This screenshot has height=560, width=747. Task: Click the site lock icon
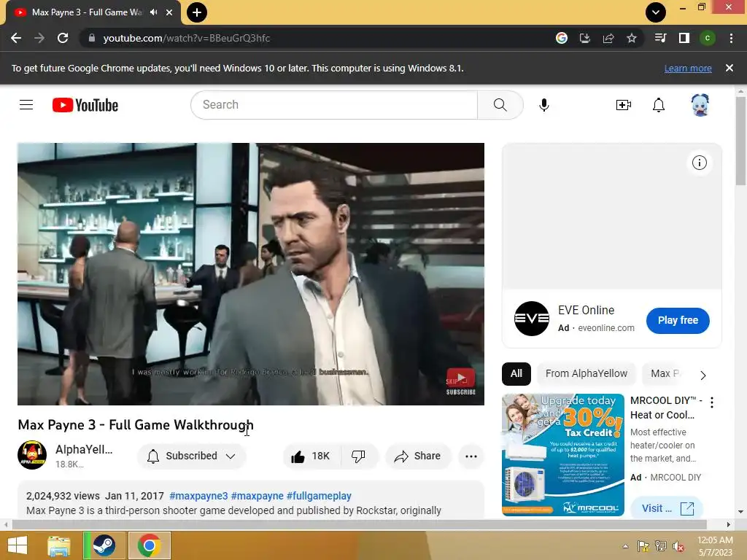point(92,38)
